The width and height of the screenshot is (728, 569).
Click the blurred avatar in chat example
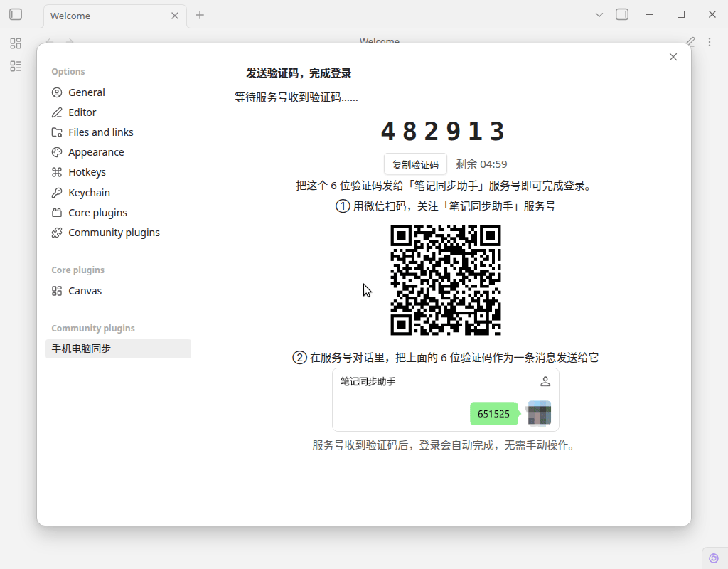coord(539,413)
